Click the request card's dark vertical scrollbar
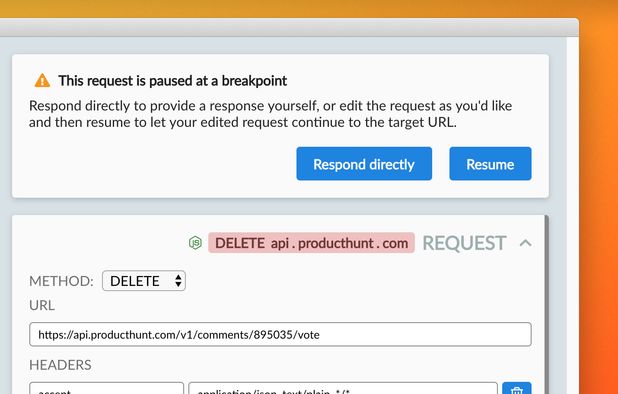Viewport: 618px width, 394px height. pyautogui.click(x=547, y=305)
